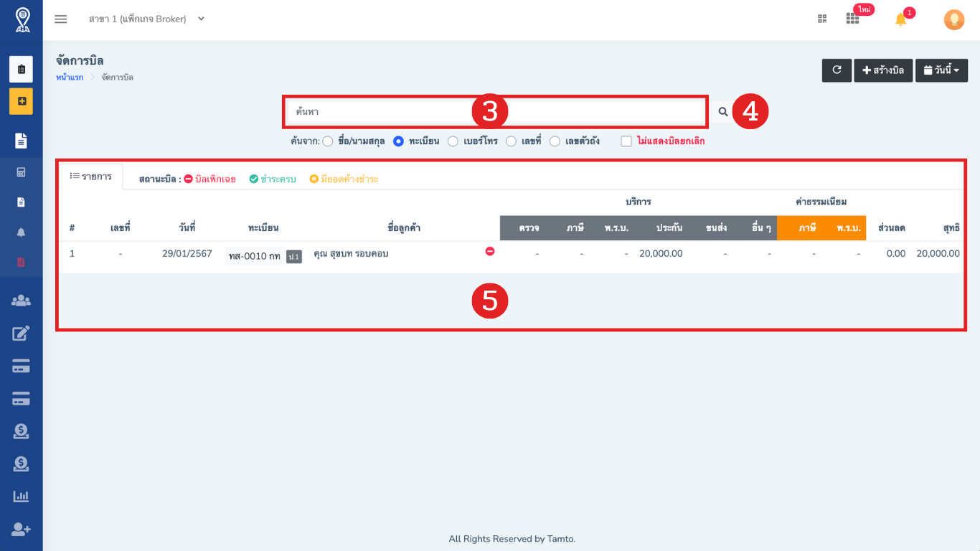Click the บิลเพิกเฉย status label
980x551 pixels.
pyautogui.click(x=209, y=179)
